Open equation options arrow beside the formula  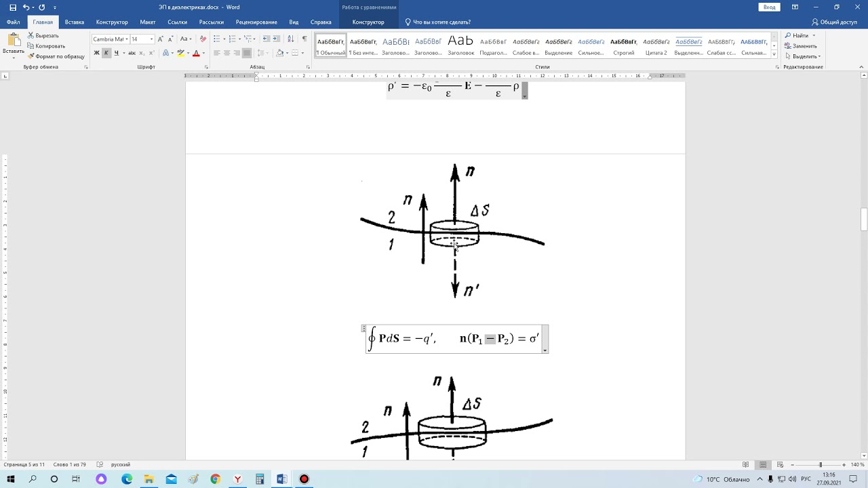pos(545,351)
